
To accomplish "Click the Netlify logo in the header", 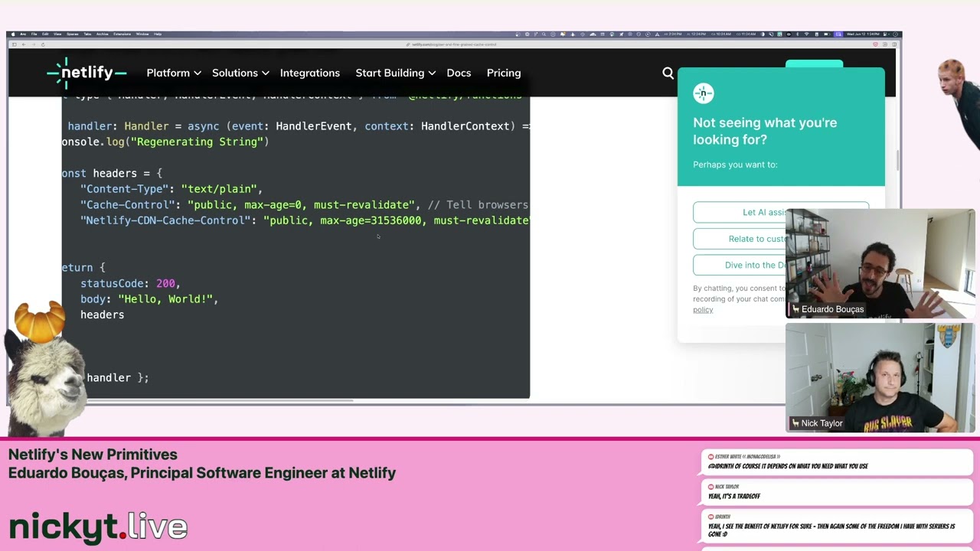I will pyautogui.click(x=86, y=73).
